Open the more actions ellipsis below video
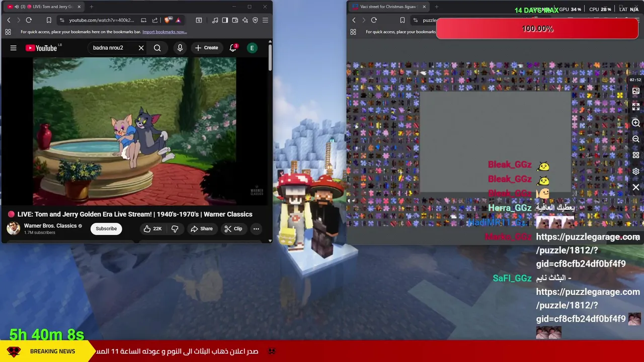644x362 pixels. point(256,229)
